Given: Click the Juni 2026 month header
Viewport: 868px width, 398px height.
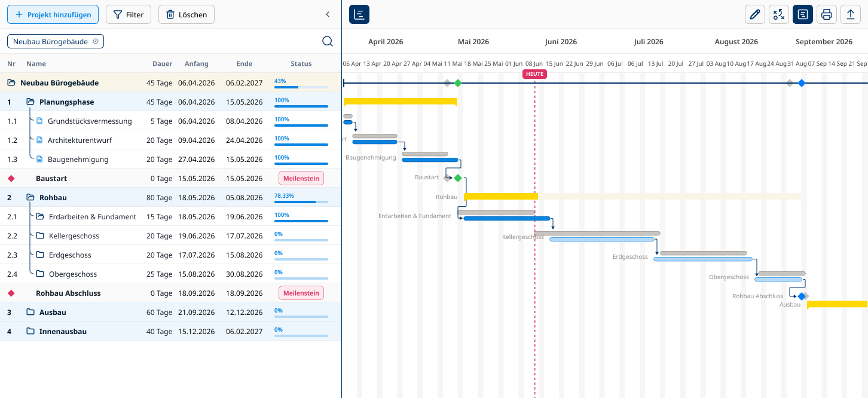Looking at the screenshot, I should tap(561, 42).
